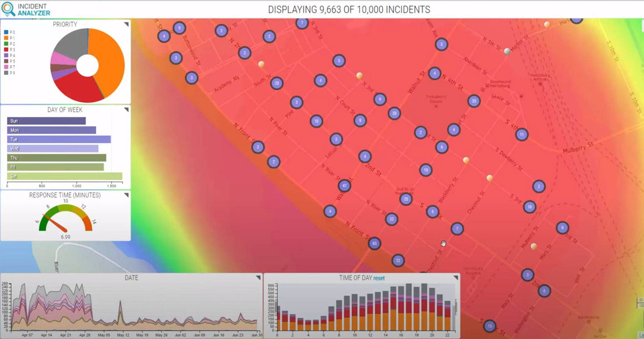Click the Incident Analyzer magnifier logo

click(8, 9)
